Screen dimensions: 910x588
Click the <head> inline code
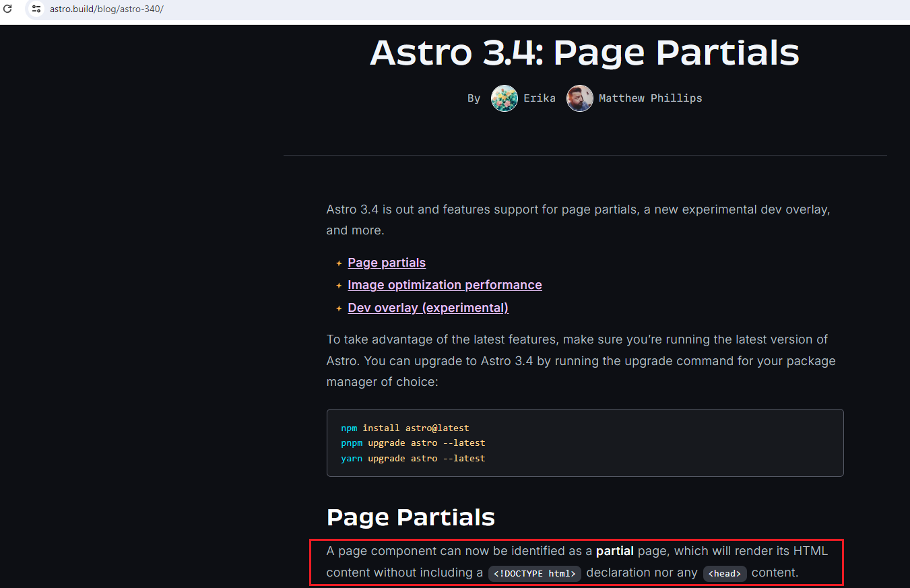coord(725,574)
